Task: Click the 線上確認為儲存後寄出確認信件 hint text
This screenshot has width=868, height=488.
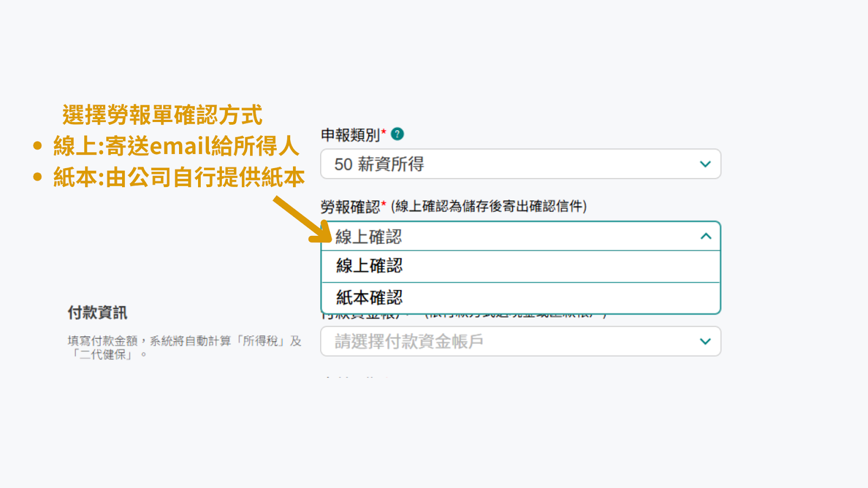Action: (x=489, y=206)
